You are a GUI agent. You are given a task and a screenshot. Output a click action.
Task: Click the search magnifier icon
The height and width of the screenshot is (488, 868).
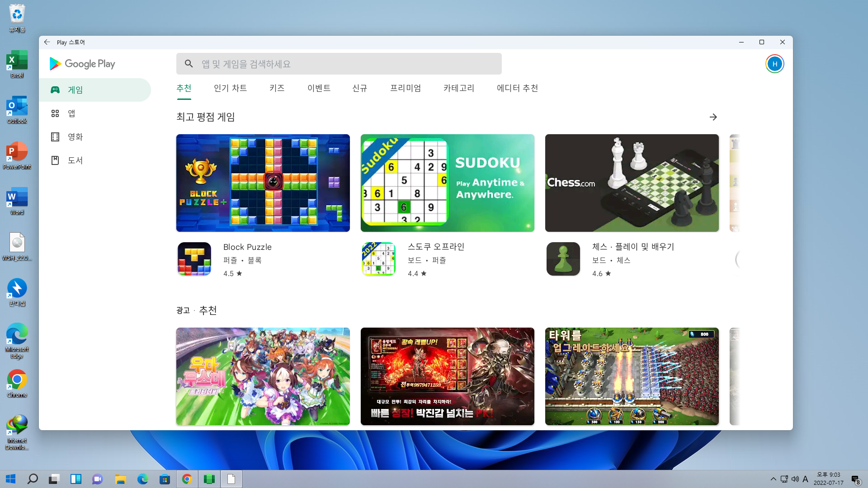point(189,64)
